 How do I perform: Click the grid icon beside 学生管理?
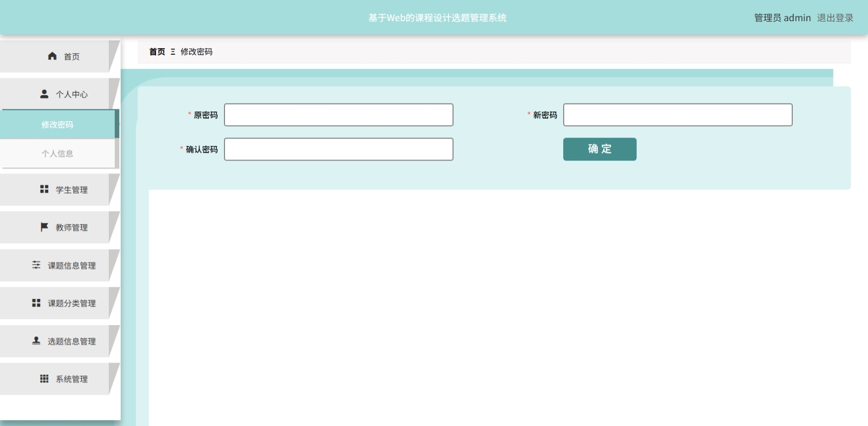click(x=44, y=189)
